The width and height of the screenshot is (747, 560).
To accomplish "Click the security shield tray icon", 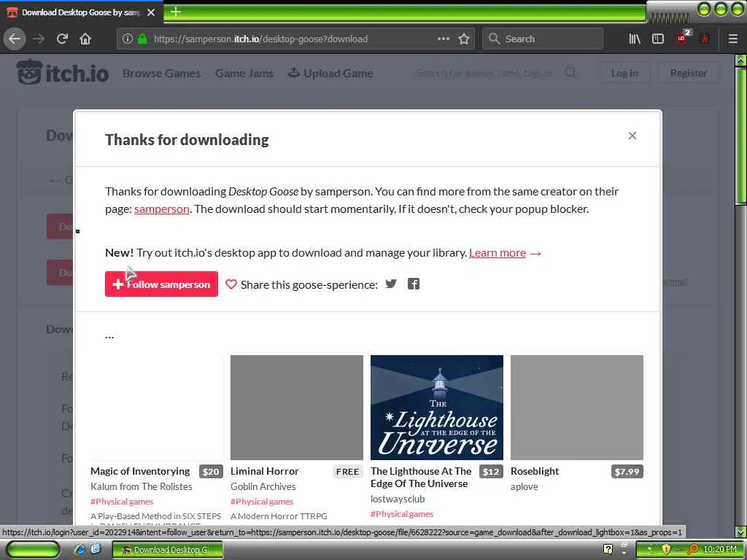I will [666, 549].
